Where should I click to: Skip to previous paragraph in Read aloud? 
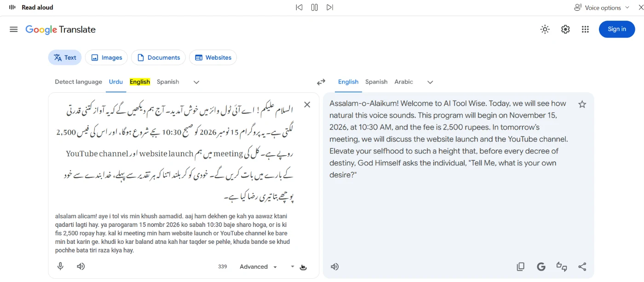[x=299, y=7]
